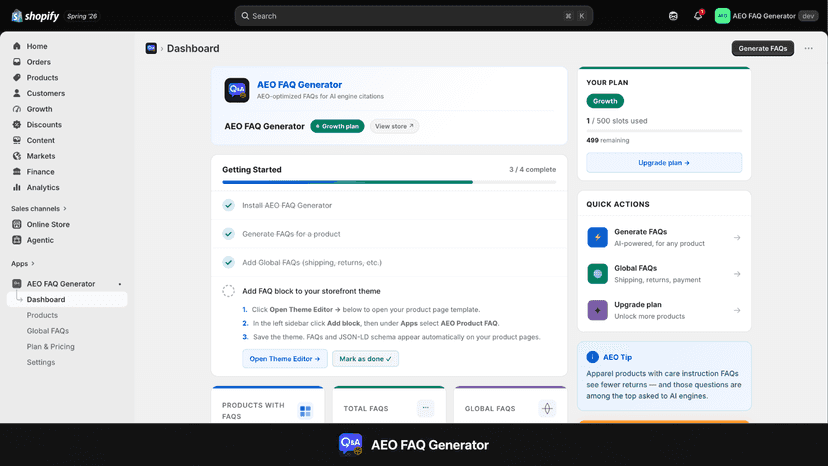Click the Agentic channel icon
Image resolution: width=828 pixels, height=466 pixels.
click(17, 240)
